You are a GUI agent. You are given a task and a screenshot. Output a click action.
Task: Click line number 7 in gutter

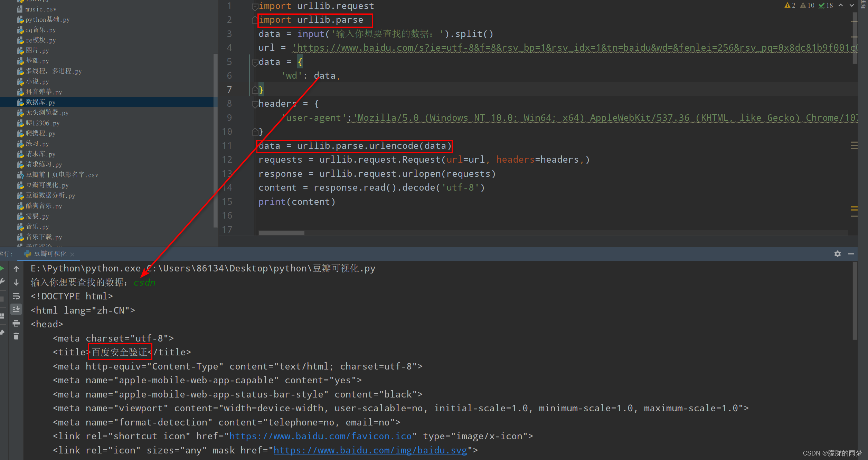(229, 90)
